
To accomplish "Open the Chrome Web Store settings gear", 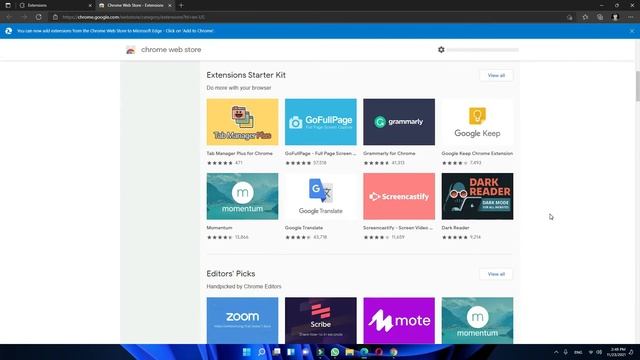I will [441, 50].
